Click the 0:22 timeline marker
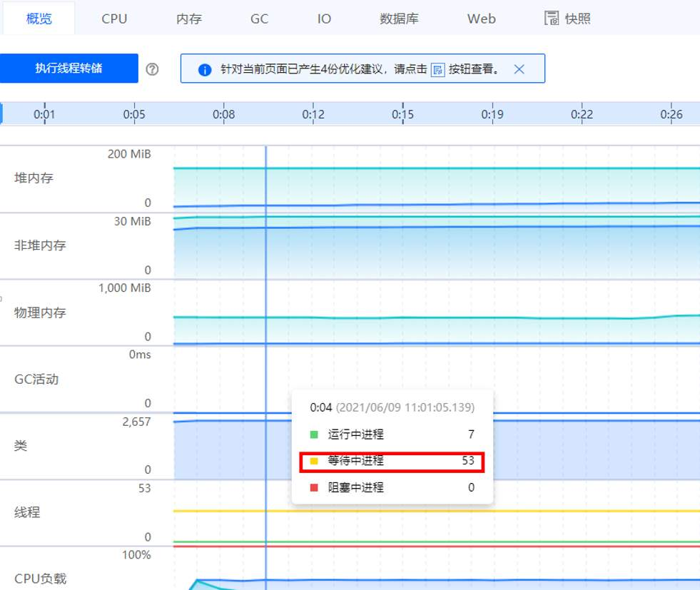The height and width of the screenshot is (590, 700). pos(582,114)
